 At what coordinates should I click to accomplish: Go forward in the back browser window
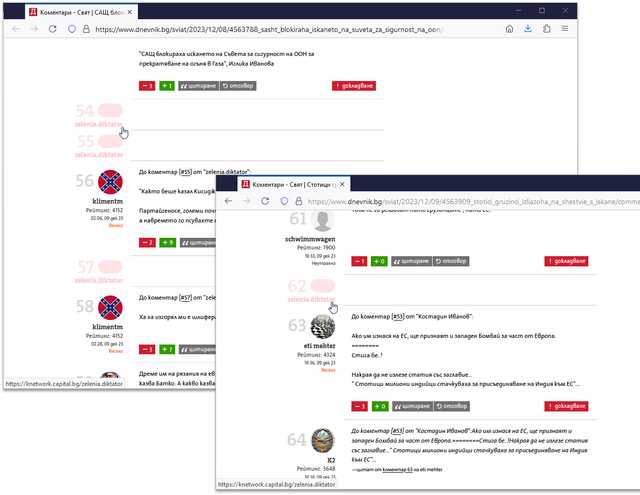34,29
